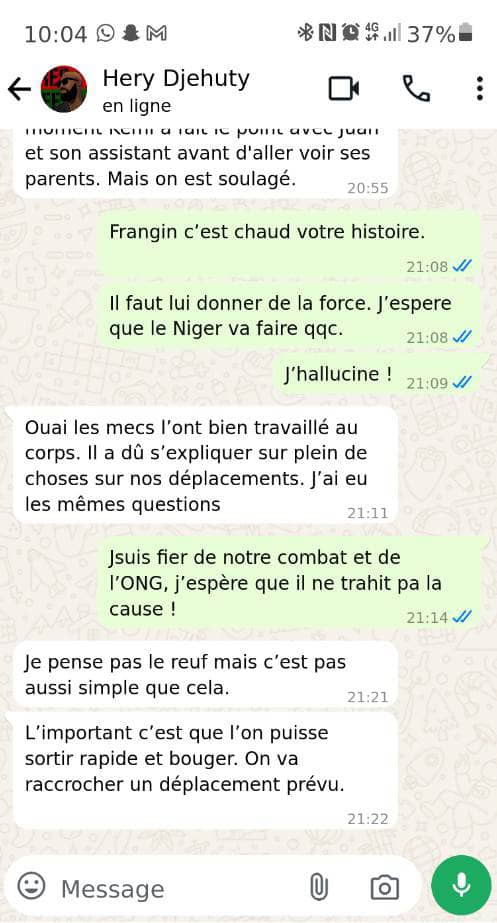Focus the Message text field
The height and width of the screenshot is (923, 497).
[x=177, y=888]
